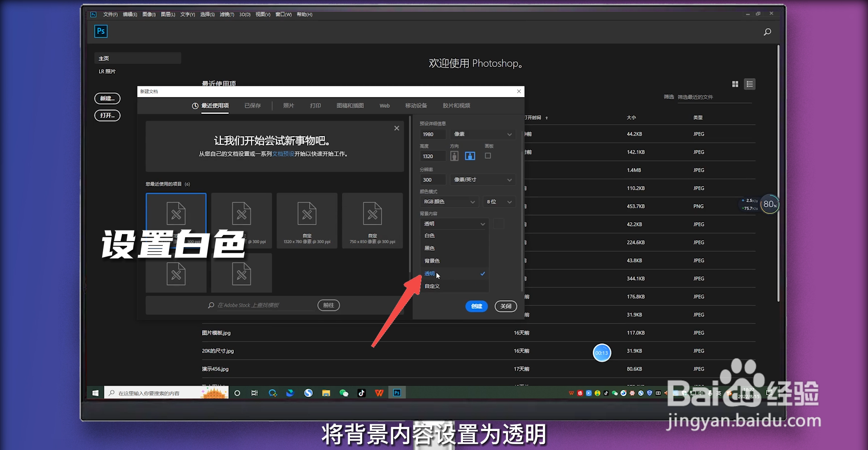Click the width field showing 1980
This screenshot has width=868, height=450.
click(x=433, y=134)
